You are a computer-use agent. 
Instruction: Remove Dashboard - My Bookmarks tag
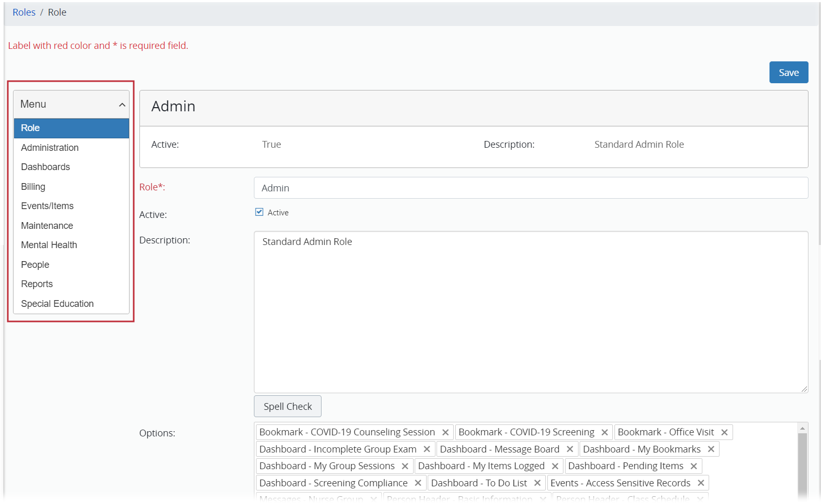711,449
